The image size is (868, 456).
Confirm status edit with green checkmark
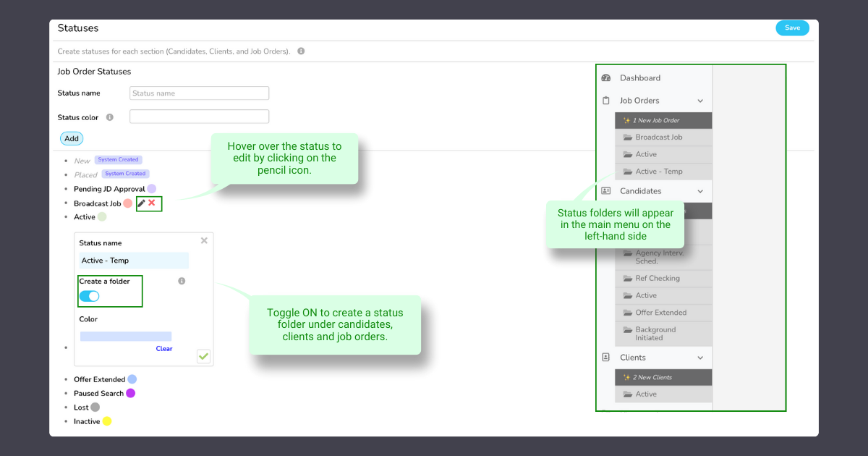204,356
